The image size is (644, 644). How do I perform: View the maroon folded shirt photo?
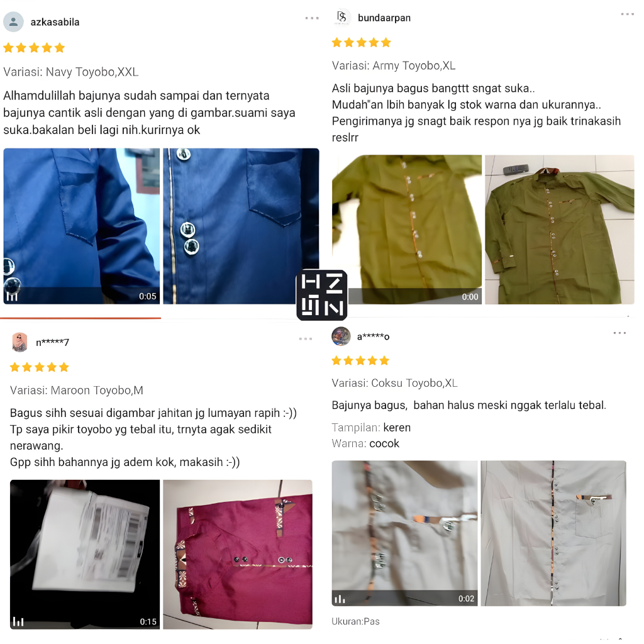(x=238, y=553)
